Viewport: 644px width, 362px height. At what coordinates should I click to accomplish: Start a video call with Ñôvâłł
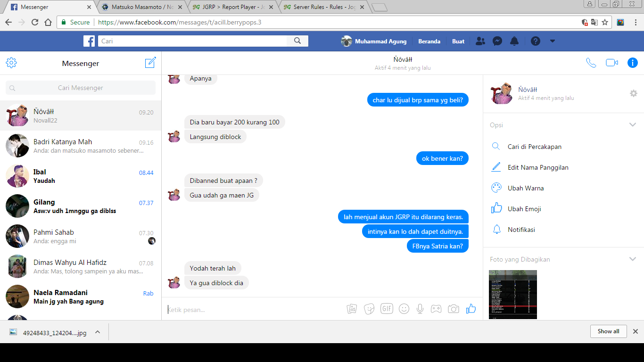[x=612, y=63]
